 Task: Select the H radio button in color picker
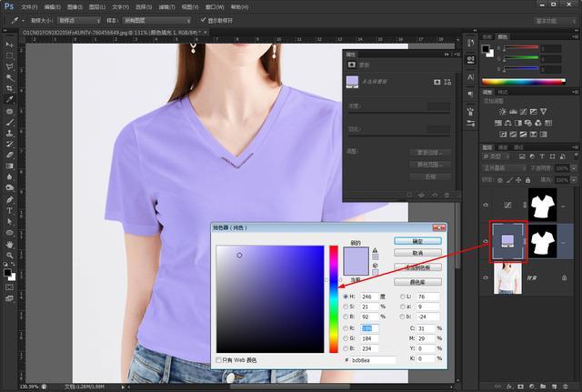click(x=346, y=297)
